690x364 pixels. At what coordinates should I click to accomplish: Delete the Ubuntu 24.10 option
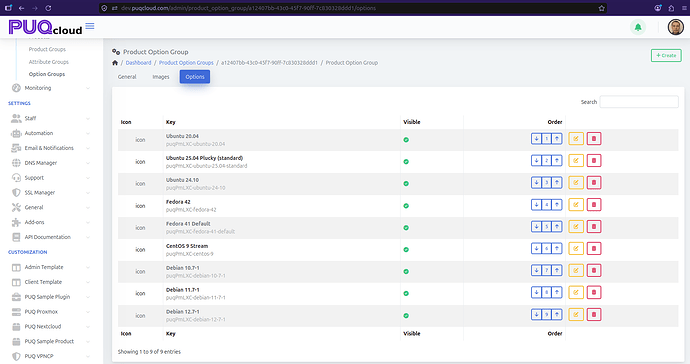[594, 183]
